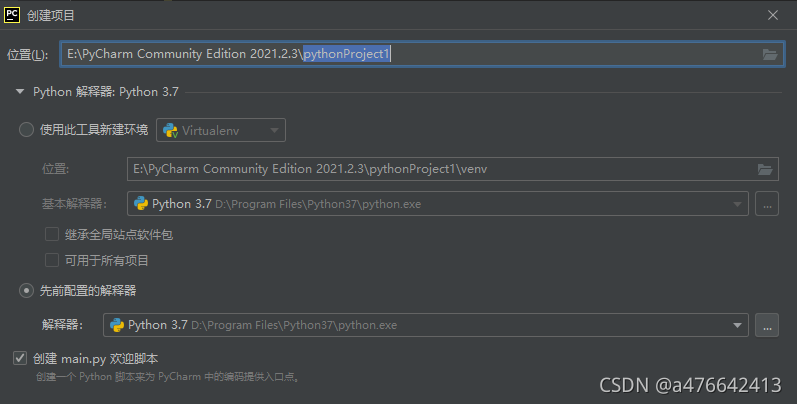Viewport: 797px width, 404px height.
Task: Click the folder browse icon in project location field
Action: coord(770,54)
